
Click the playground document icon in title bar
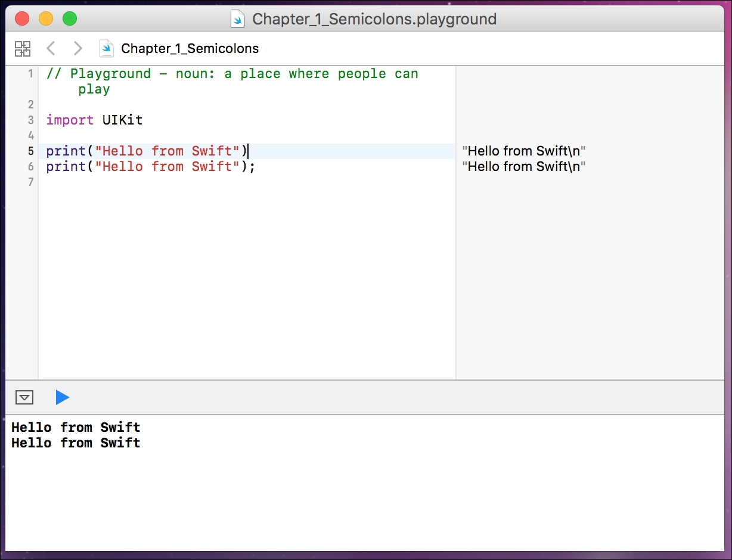coord(238,19)
